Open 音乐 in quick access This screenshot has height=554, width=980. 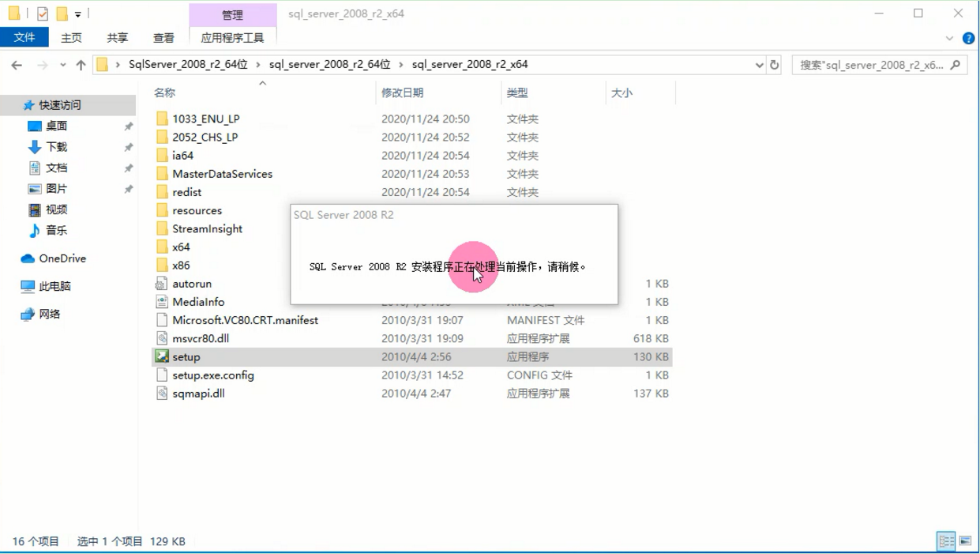(47, 230)
